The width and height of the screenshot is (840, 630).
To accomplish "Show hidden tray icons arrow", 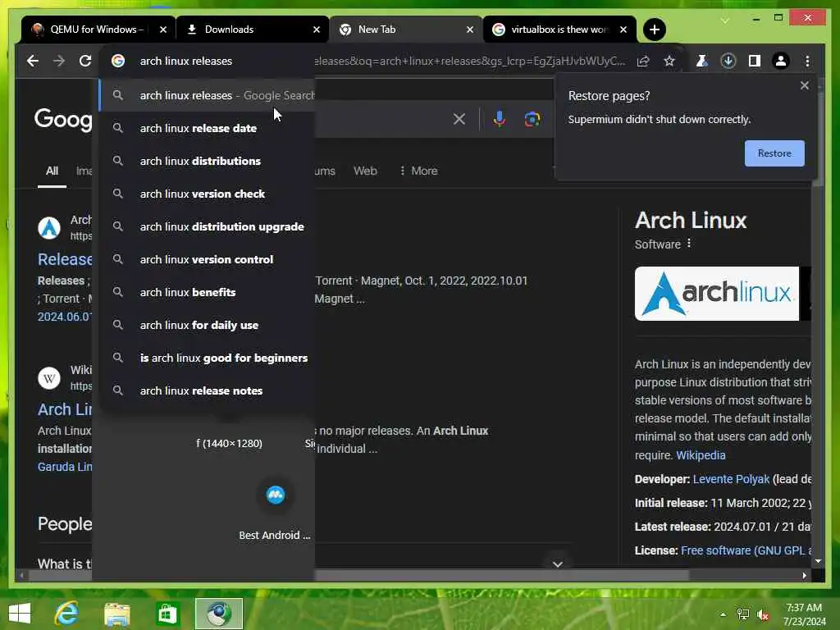I will (x=724, y=614).
